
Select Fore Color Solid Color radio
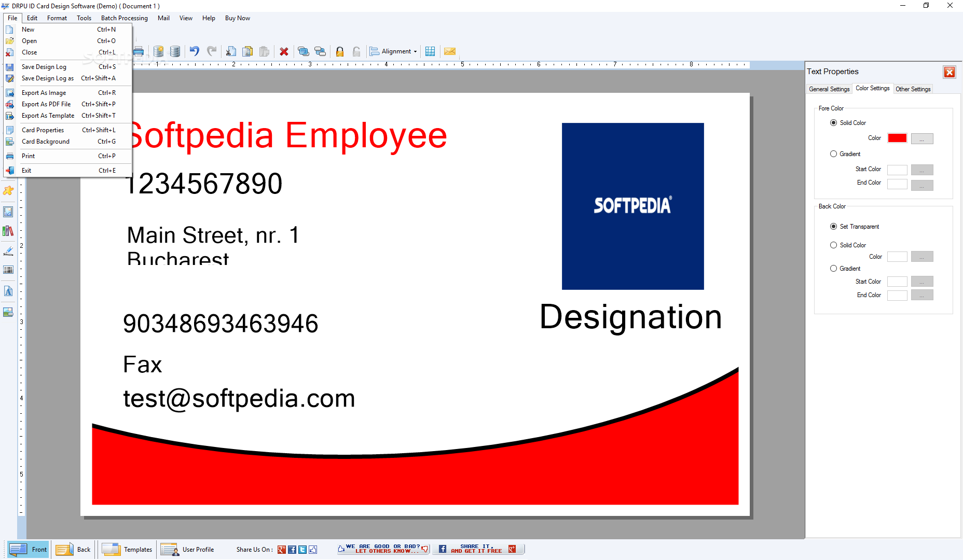pyautogui.click(x=833, y=123)
